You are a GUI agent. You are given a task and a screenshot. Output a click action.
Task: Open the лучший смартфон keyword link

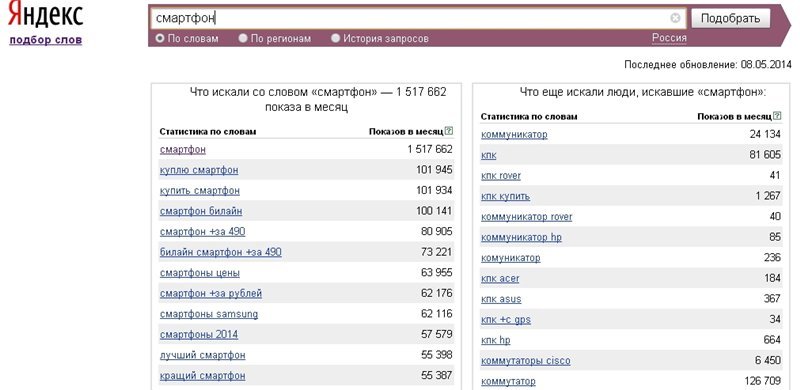coord(203,355)
